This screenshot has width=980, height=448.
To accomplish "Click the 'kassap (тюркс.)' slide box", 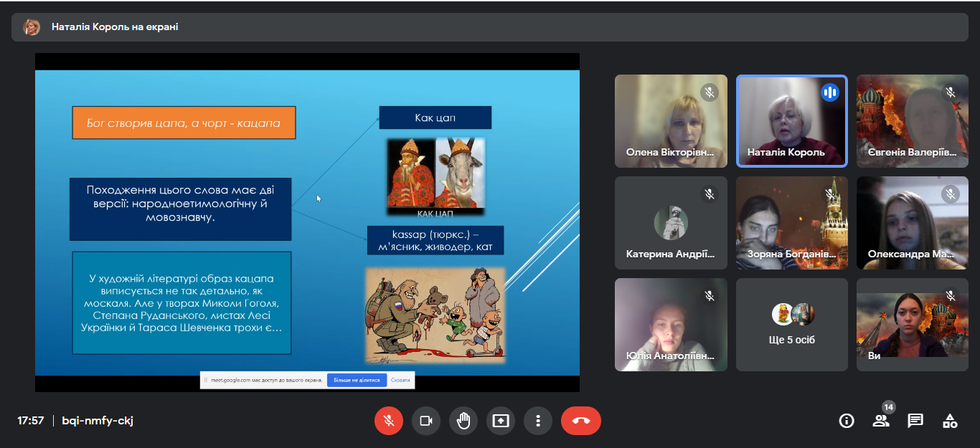I will click(x=435, y=240).
